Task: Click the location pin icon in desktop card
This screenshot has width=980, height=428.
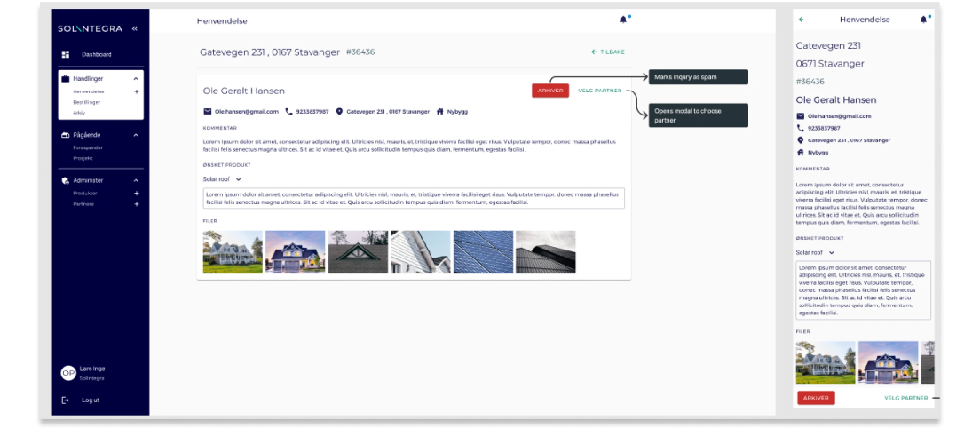Action: pos(339,111)
